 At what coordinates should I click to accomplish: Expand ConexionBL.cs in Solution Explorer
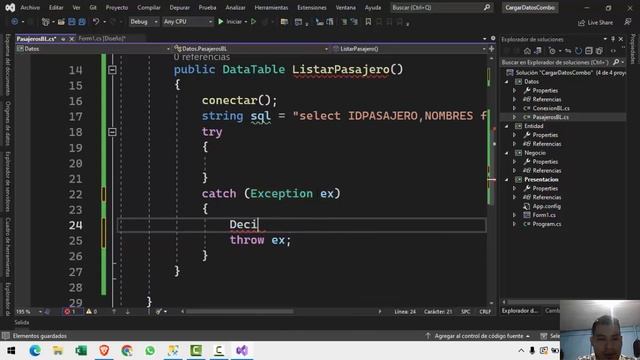point(515,108)
